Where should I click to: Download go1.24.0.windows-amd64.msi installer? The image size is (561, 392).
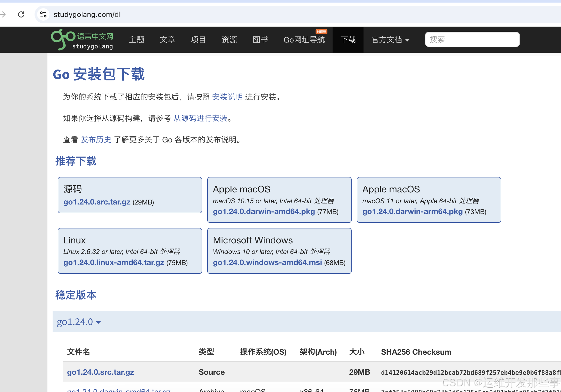point(267,262)
